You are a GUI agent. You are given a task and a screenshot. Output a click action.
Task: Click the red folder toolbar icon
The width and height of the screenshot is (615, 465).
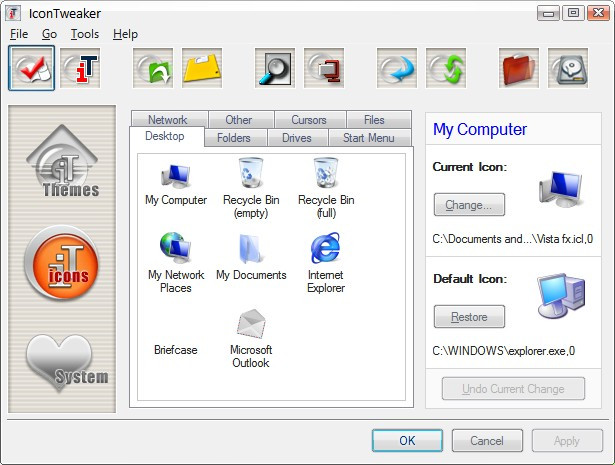[519, 68]
